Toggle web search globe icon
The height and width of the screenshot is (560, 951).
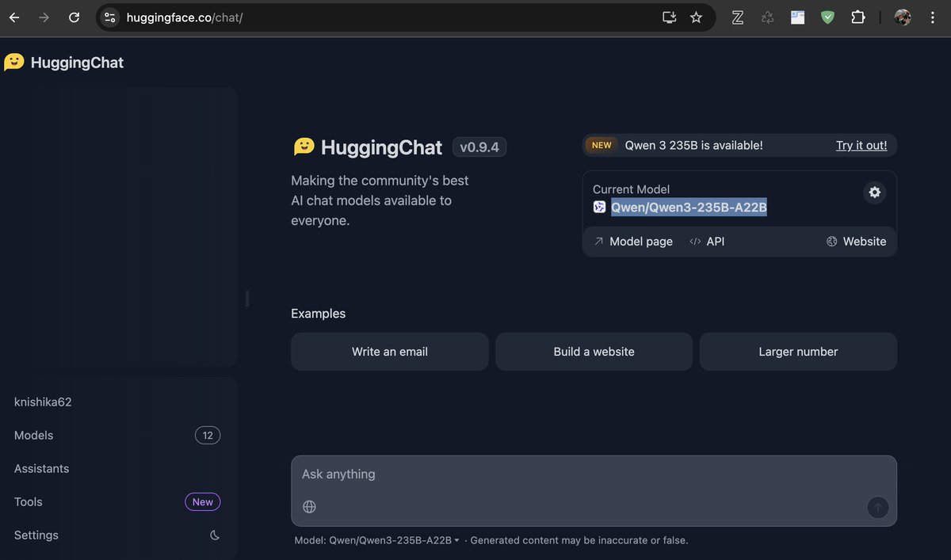pos(309,507)
